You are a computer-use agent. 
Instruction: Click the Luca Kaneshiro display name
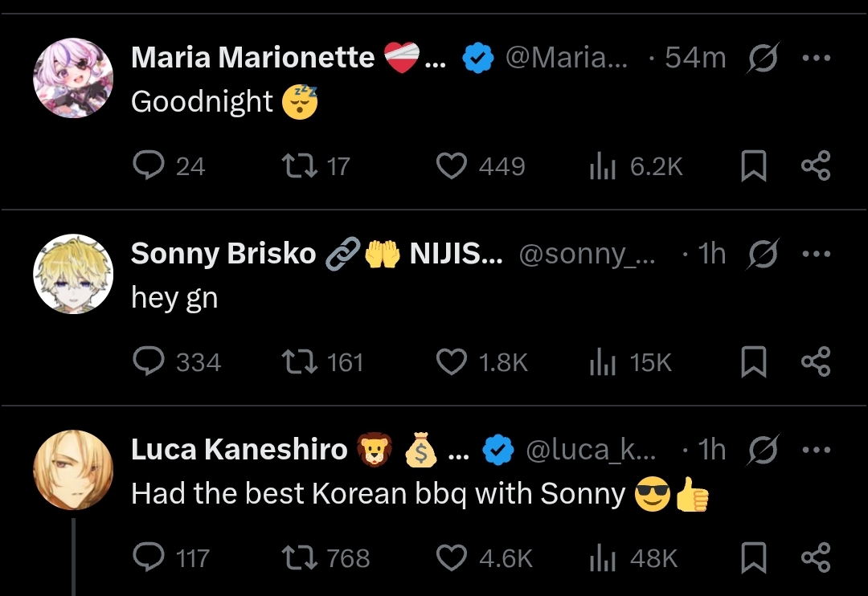pos(239,450)
